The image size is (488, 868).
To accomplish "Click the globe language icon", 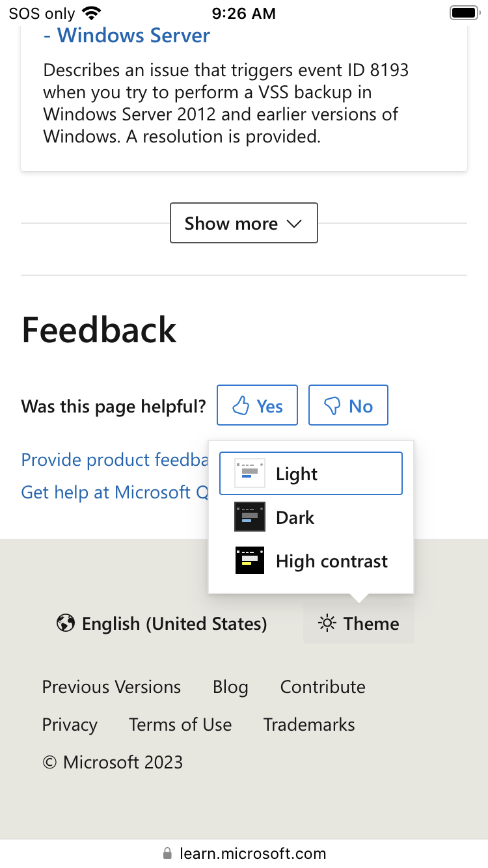I will click(x=65, y=624).
